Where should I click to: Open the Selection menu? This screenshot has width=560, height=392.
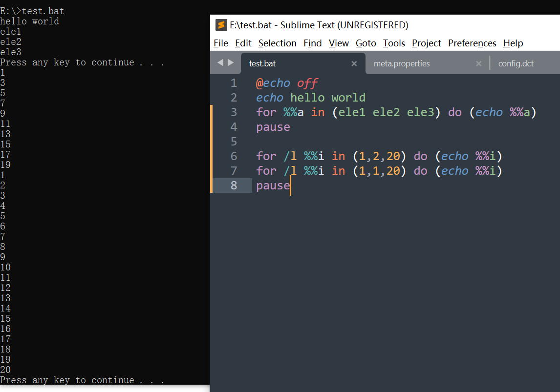[x=278, y=43]
